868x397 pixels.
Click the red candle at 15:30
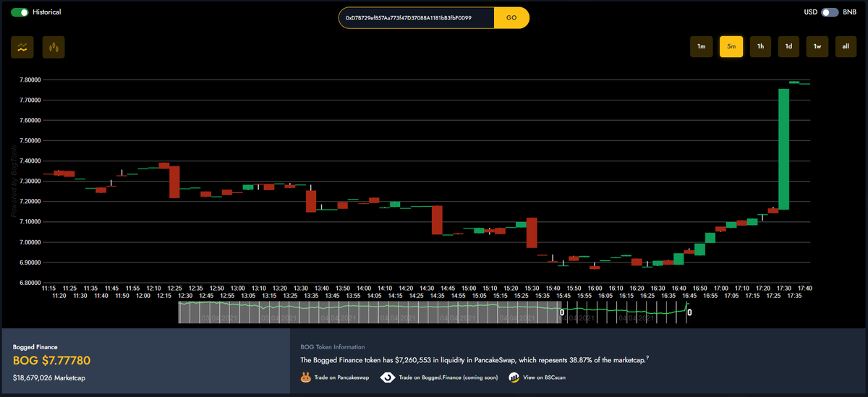pos(532,232)
